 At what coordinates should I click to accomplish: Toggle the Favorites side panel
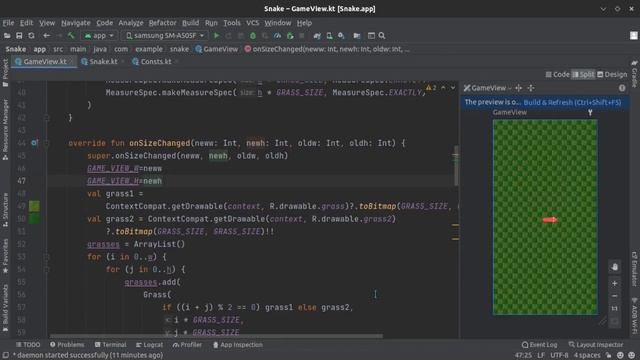click(5, 256)
